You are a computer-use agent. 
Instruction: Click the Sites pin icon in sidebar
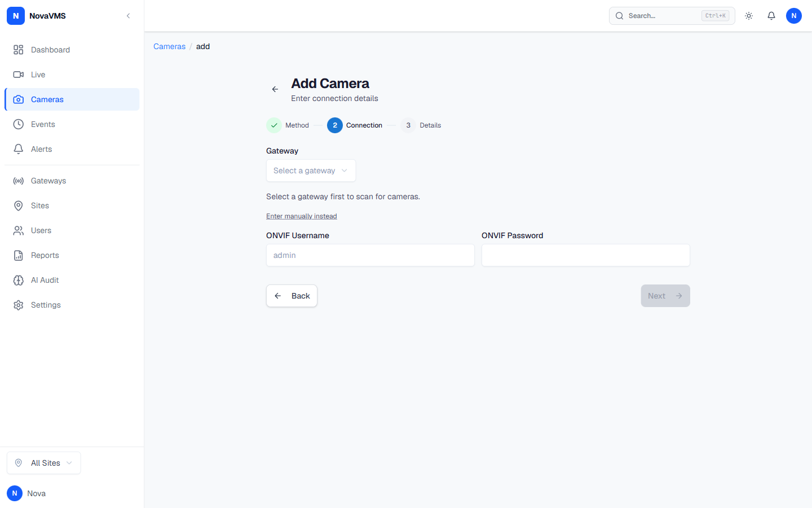19,205
